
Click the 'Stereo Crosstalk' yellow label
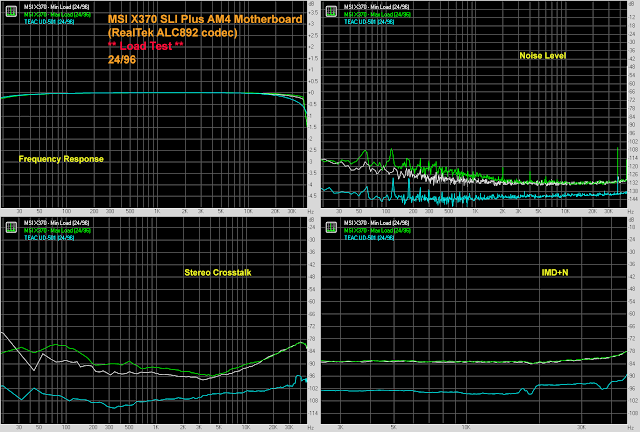click(x=218, y=272)
